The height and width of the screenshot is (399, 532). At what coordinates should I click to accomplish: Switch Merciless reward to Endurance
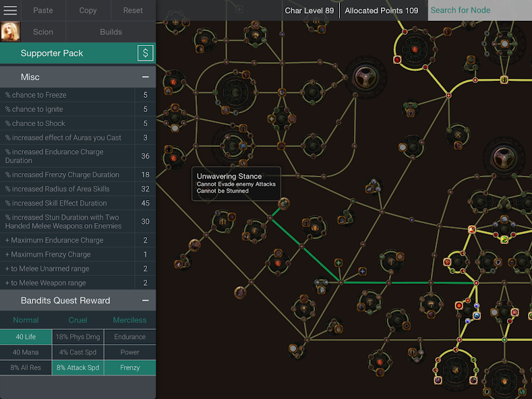[129, 336]
